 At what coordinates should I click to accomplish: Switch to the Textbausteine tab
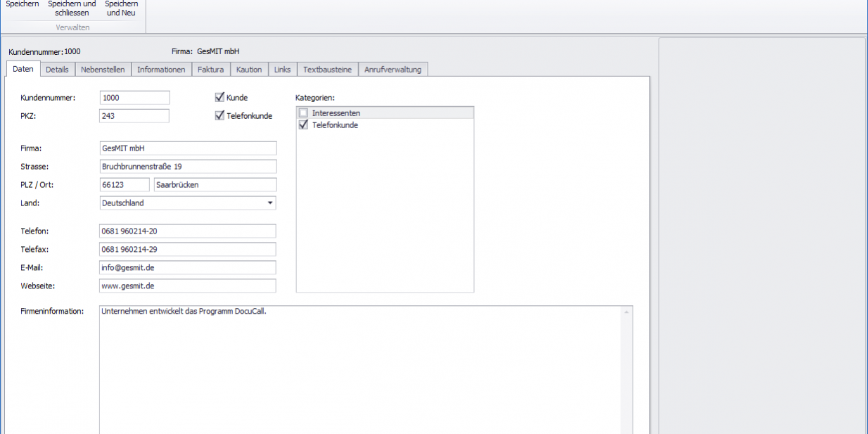click(x=327, y=70)
